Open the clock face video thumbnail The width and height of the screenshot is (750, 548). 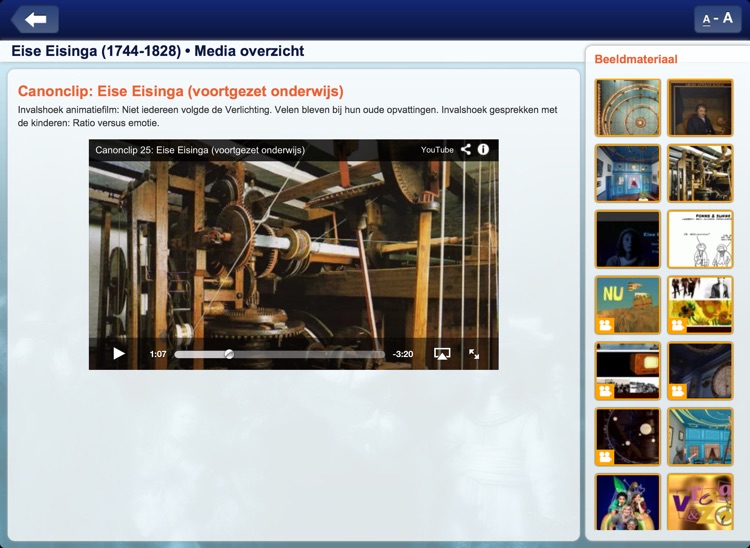pyautogui.click(x=700, y=371)
